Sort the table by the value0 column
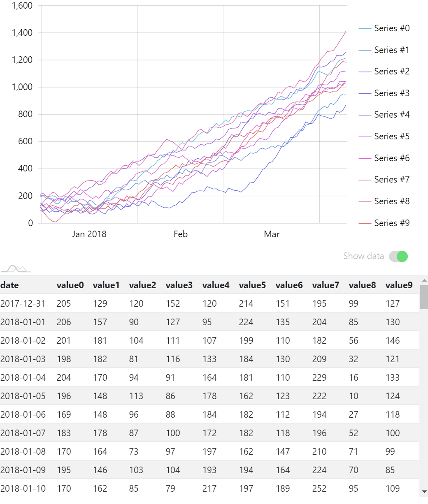428x504 pixels. [x=70, y=285]
